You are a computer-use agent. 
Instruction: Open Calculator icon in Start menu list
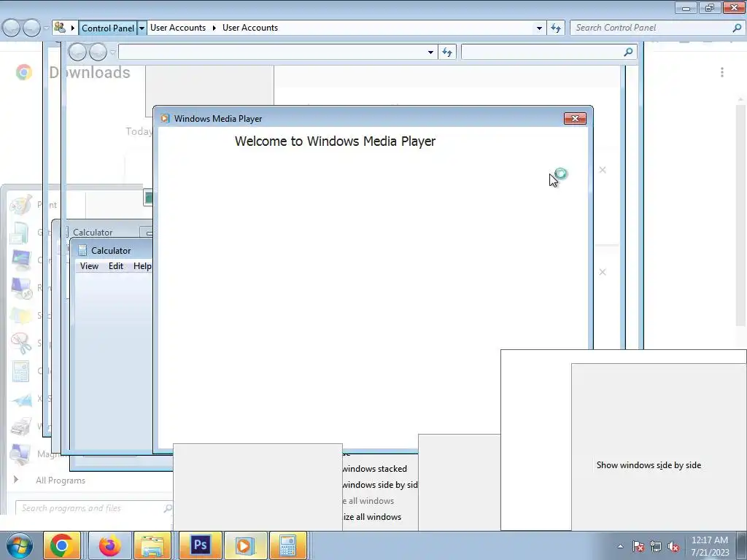point(21,371)
